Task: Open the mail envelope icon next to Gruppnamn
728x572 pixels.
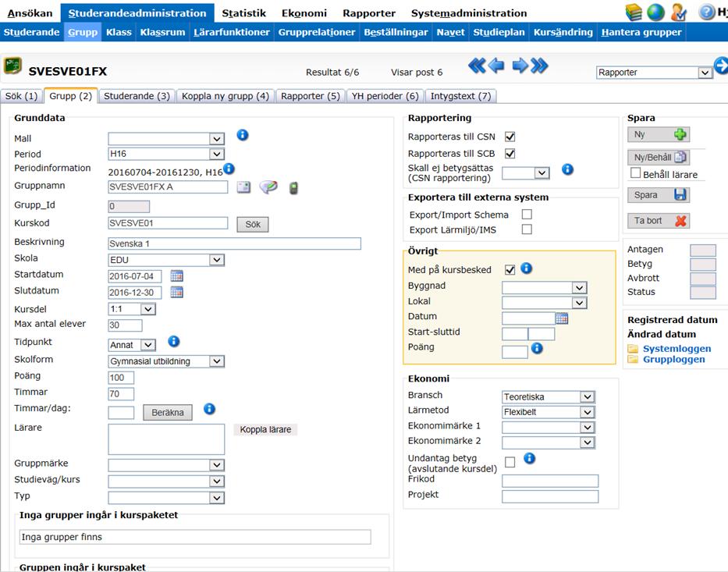Action: (x=243, y=187)
